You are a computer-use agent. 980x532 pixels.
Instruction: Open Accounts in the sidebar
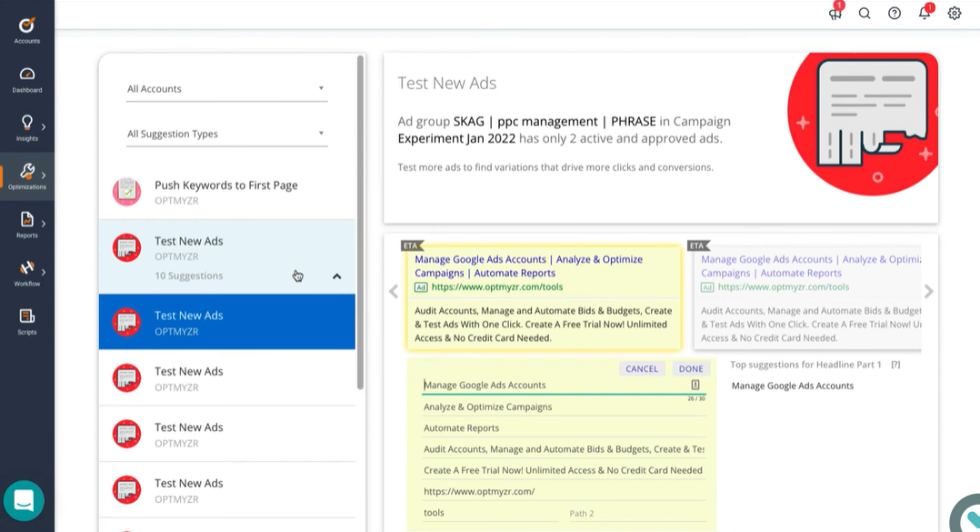point(27,30)
